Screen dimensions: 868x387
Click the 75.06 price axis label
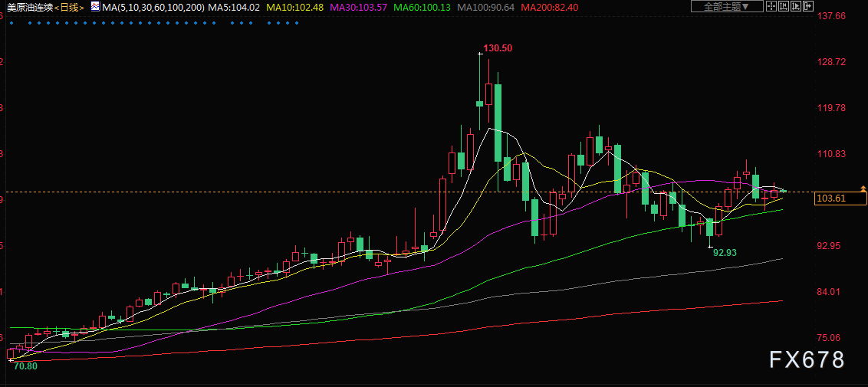829,338
